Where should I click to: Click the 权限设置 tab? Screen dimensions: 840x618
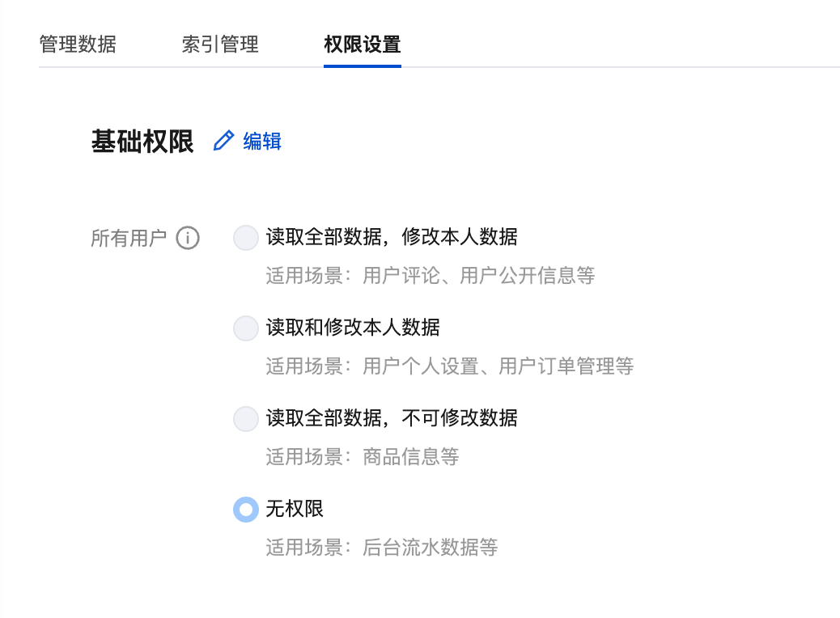coord(362,44)
